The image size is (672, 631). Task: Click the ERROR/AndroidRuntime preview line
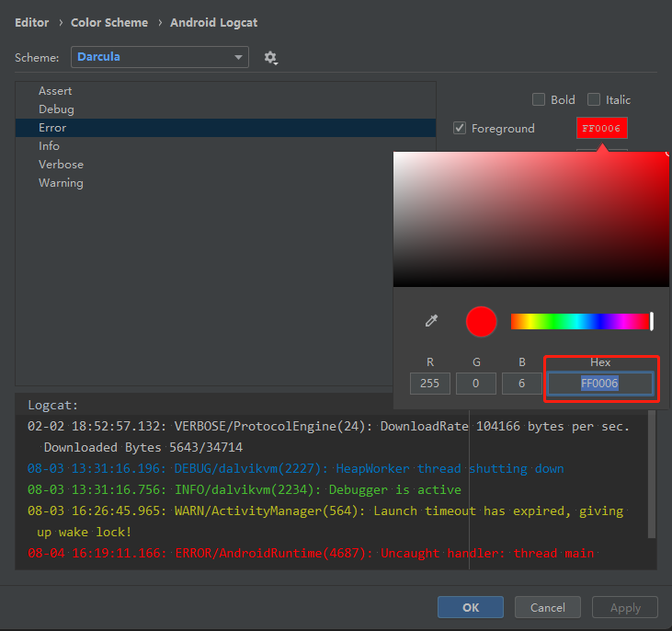pos(311,553)
